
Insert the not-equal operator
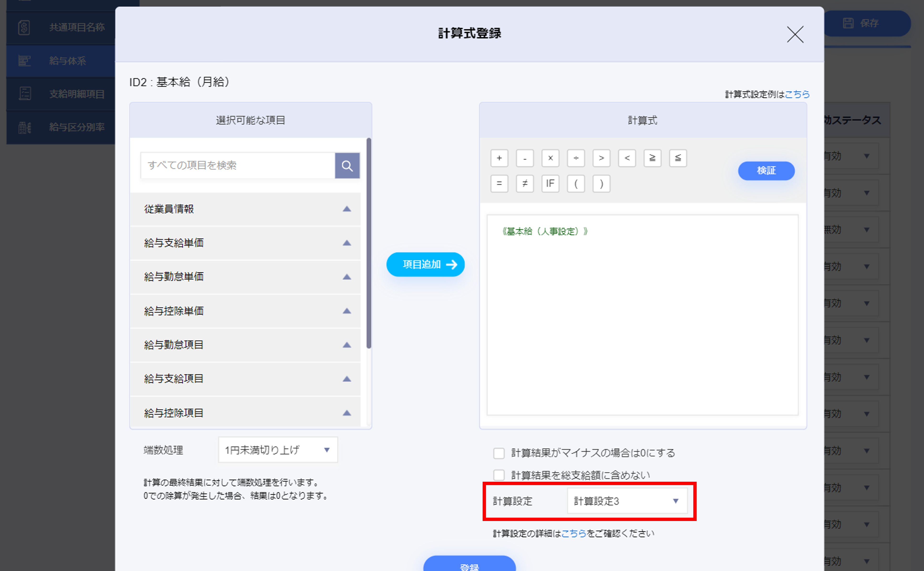point(525,184)
